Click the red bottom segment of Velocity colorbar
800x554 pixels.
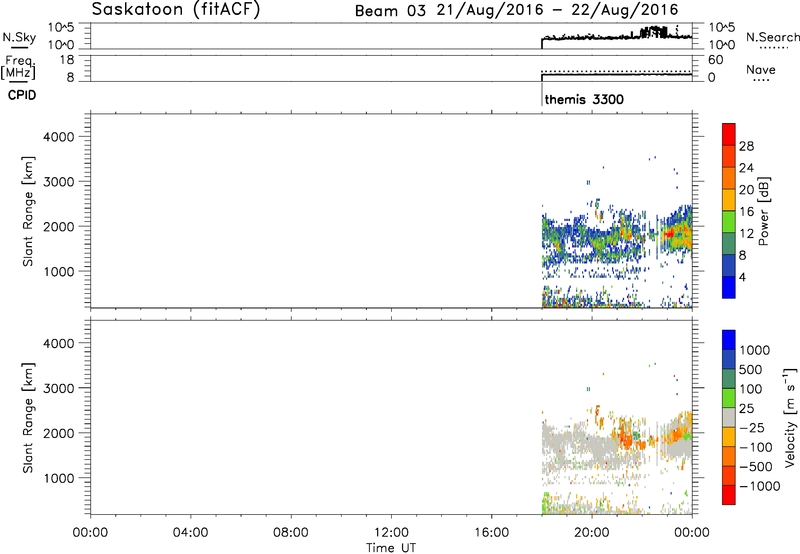(729, 495)
